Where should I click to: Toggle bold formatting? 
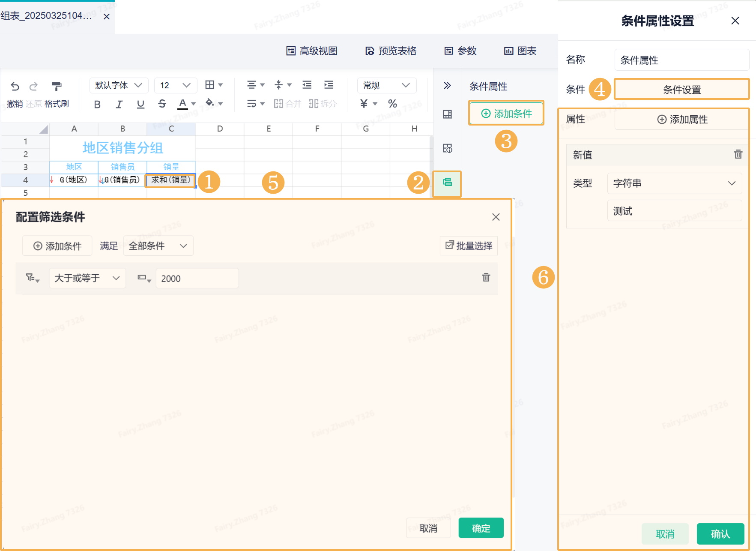(x=97, y=104)
